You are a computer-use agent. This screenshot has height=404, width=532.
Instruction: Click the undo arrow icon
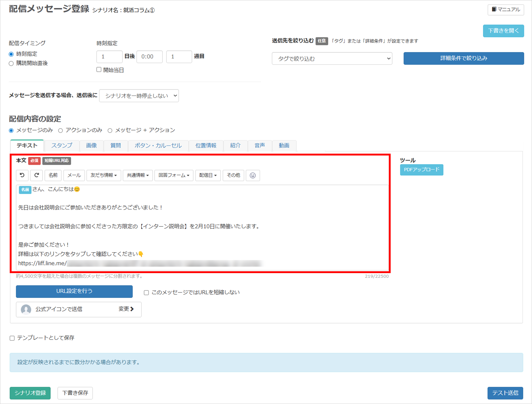[22, 175]
